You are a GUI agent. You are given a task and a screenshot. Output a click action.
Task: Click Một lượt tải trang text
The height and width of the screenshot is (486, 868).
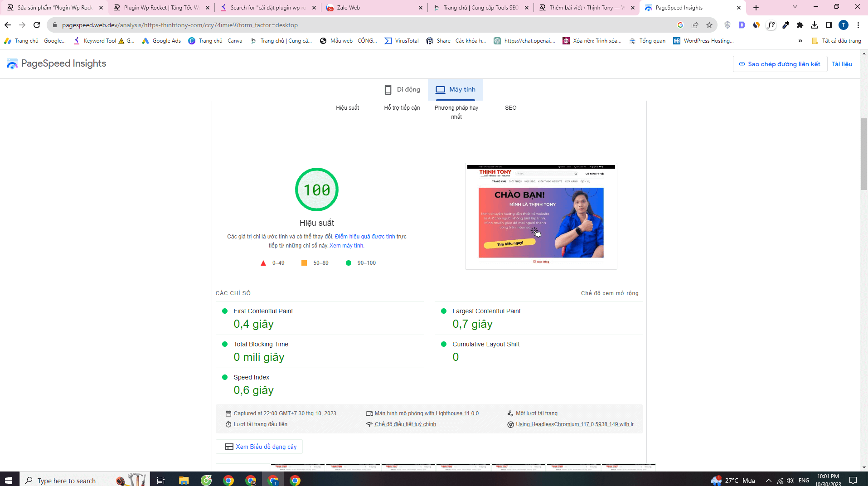pyautogui.click(x=537, y=413)
